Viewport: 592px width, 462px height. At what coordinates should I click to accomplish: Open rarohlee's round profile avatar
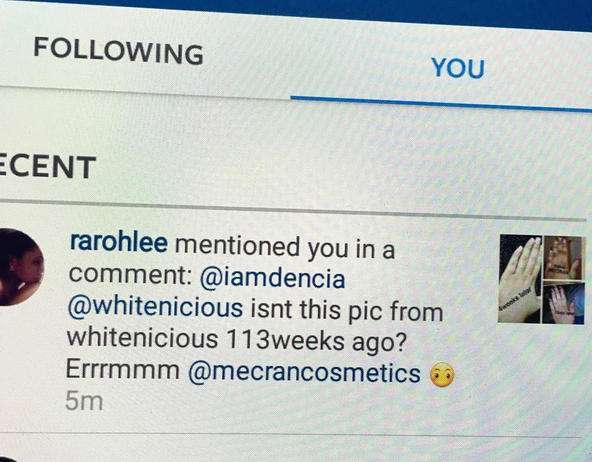coord(20,267)
